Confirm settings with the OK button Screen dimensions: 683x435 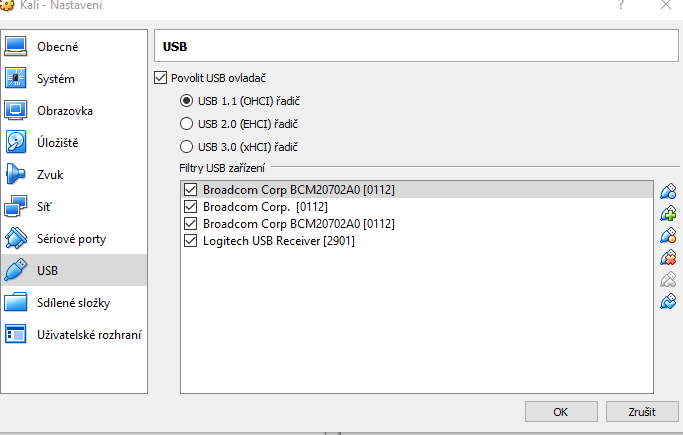560,411
